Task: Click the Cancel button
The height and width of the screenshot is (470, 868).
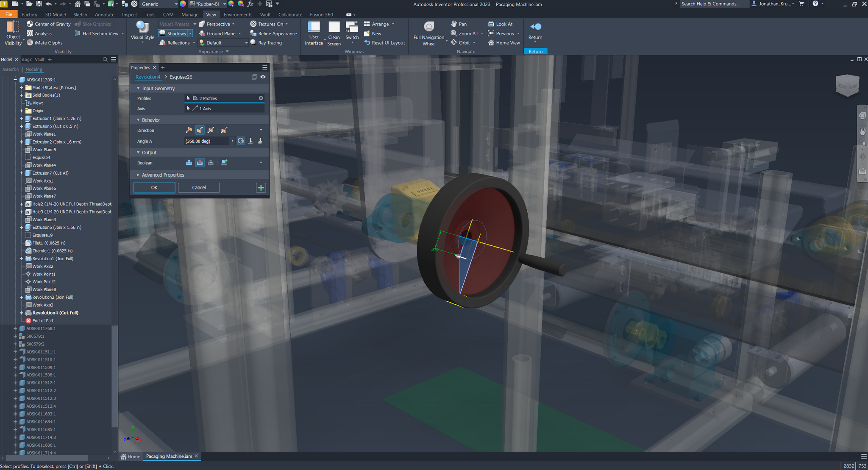Action: (199, 188)
